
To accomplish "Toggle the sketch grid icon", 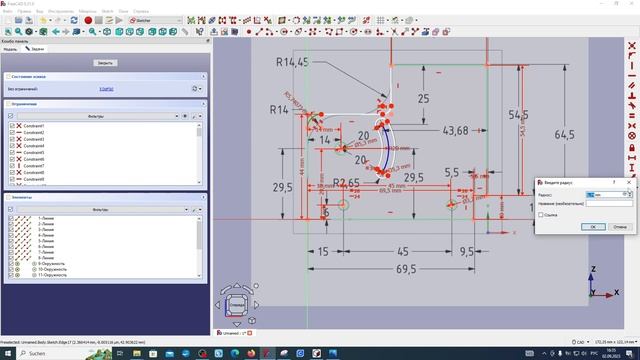I will [380, 20].
